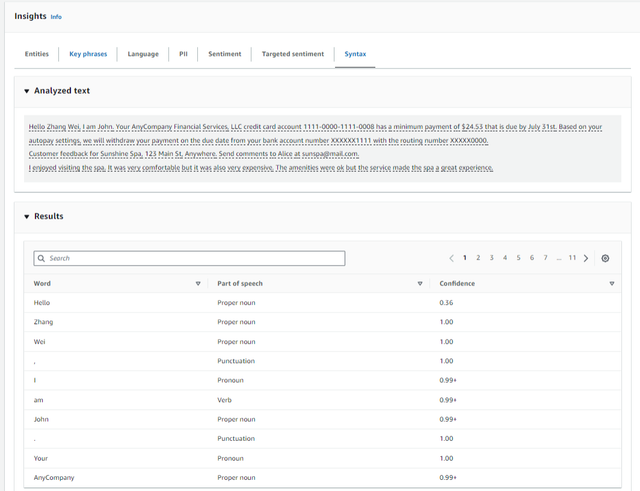Select the Syntax tab

pos(355,54)
